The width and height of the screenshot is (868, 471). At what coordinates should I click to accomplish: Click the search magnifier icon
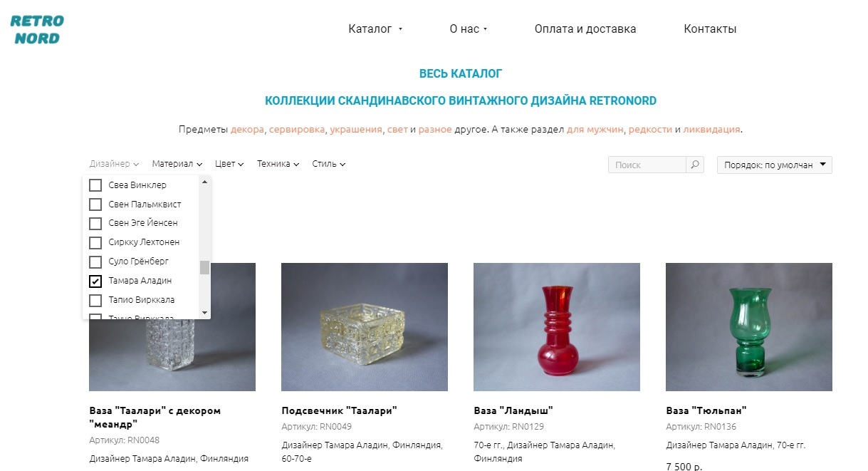(695, 165)
